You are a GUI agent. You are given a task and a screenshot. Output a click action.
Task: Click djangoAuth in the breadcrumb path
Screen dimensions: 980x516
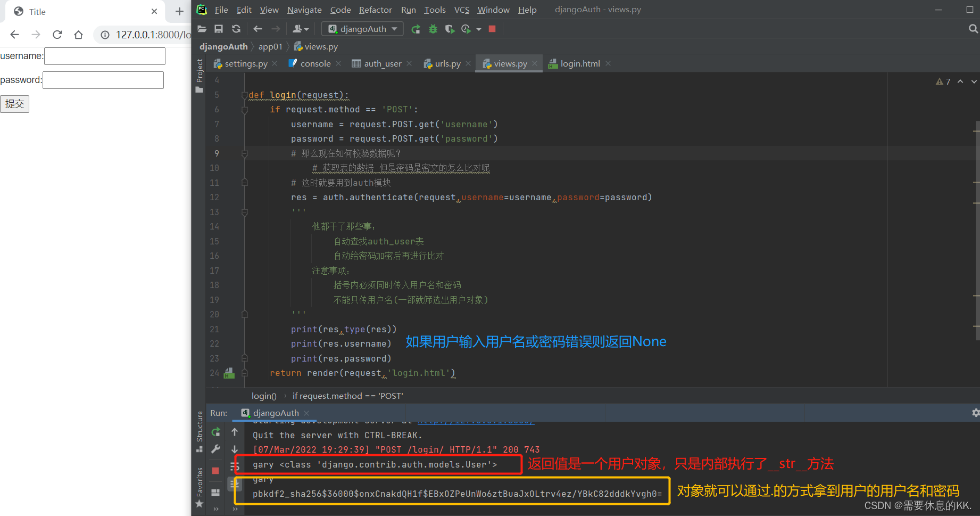pos(223,46)
